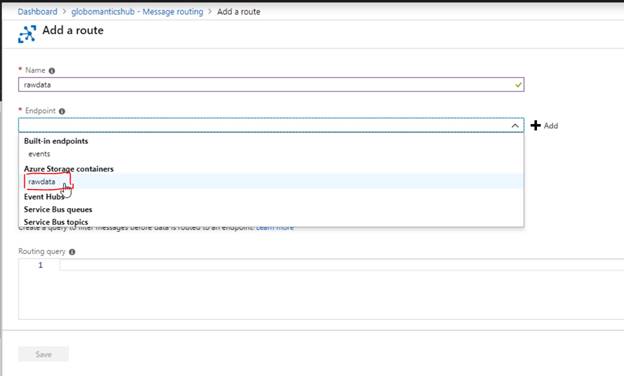Click inside the Routing query editor line
Screen dimensions: 624x376
click(x=341, y=265)
